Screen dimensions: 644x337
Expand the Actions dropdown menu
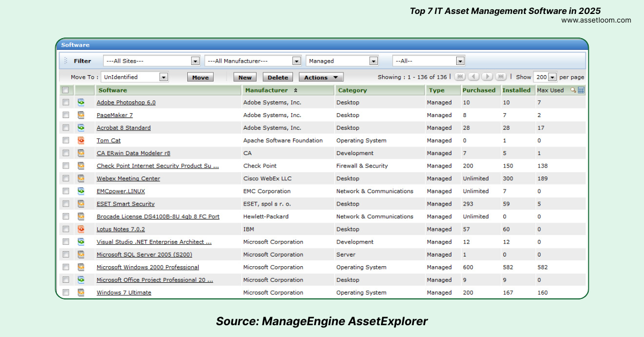point(321,77)
